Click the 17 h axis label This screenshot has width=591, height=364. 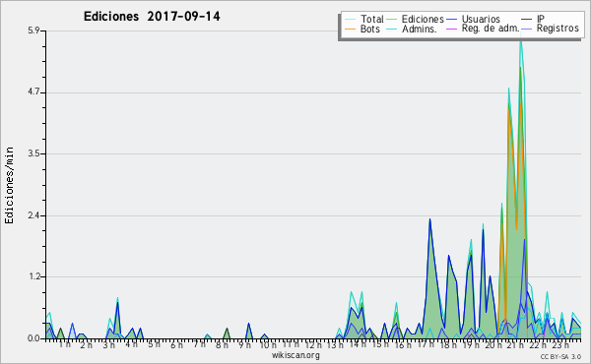[426, 344]
